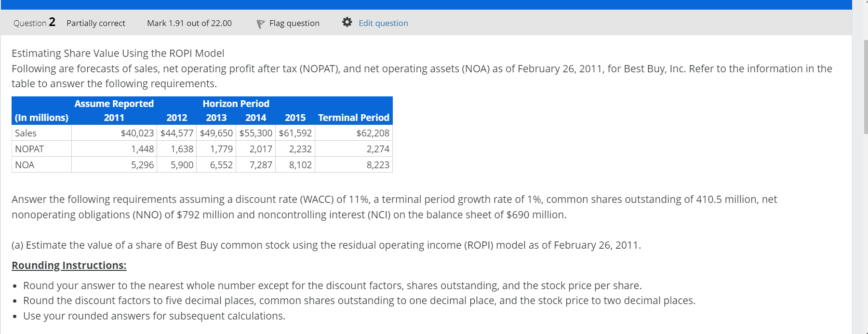This screenshot has height=334, width=868.
Task: Click the NOPAT row label
Action: (x=29, y=149)
